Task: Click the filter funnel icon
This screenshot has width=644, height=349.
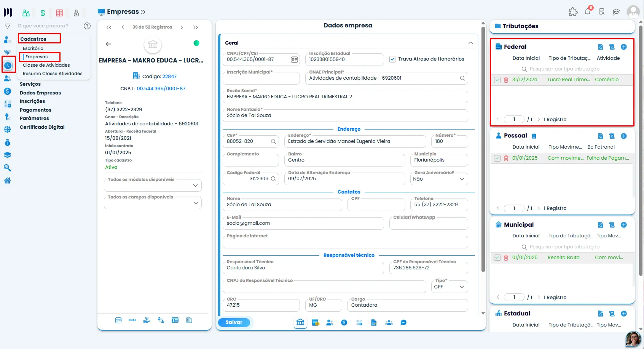Action: tap(8, 26)
